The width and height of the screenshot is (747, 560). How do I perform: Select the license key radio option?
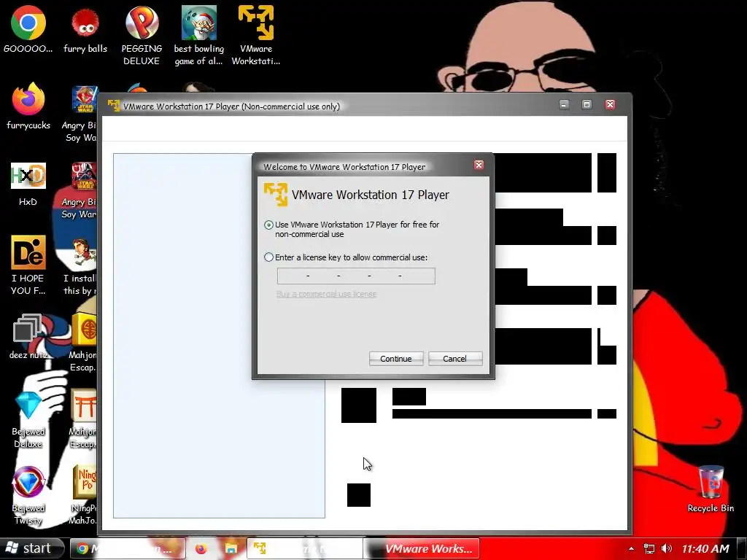(268, 257)
